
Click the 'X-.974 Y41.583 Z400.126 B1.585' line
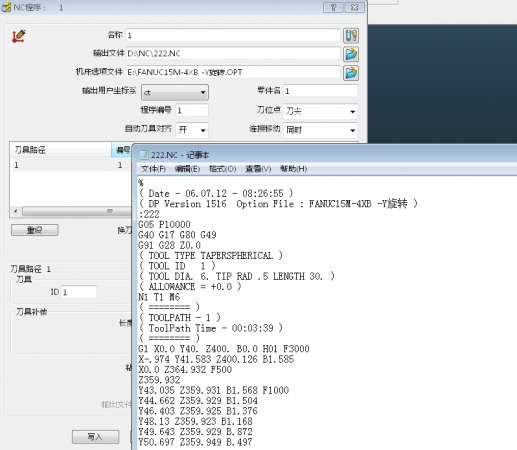click(216, 359)
